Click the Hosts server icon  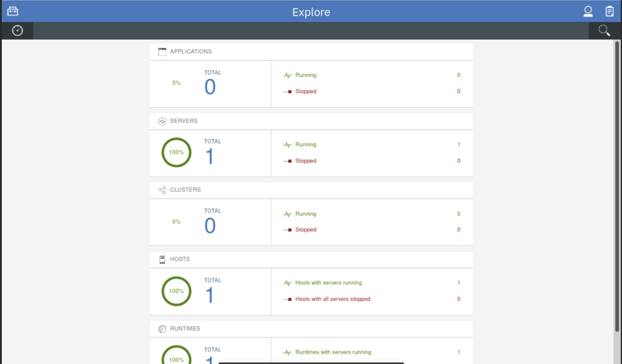pyautogui.click(x=162, y=259)
